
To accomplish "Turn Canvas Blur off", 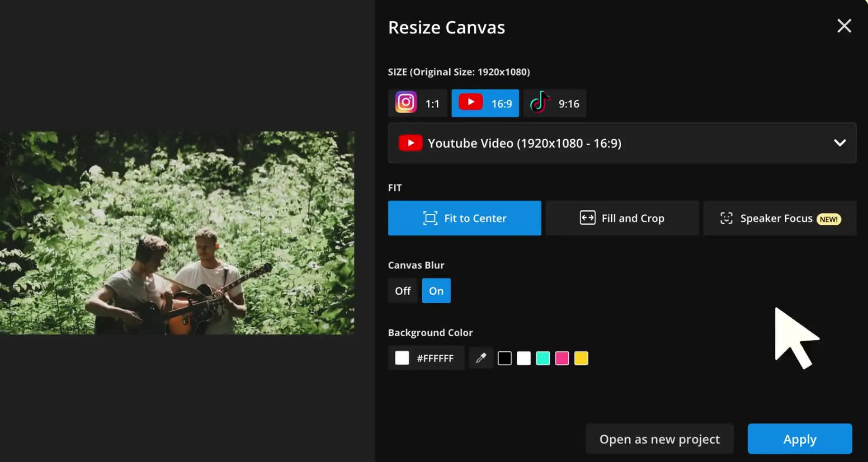I will click(x=402, y=291).
